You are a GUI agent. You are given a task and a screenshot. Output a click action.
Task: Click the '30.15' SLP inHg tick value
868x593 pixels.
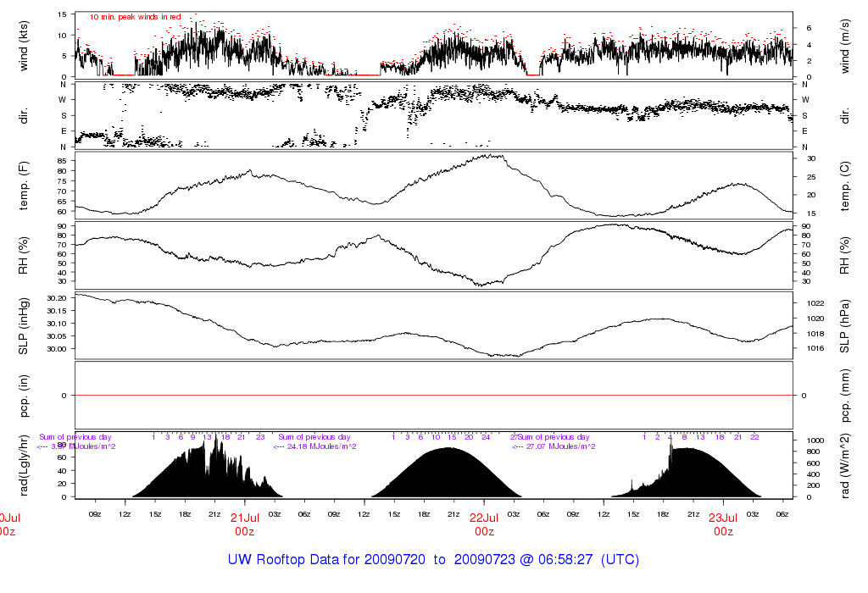pyautogui.click(x=57, y=311)
